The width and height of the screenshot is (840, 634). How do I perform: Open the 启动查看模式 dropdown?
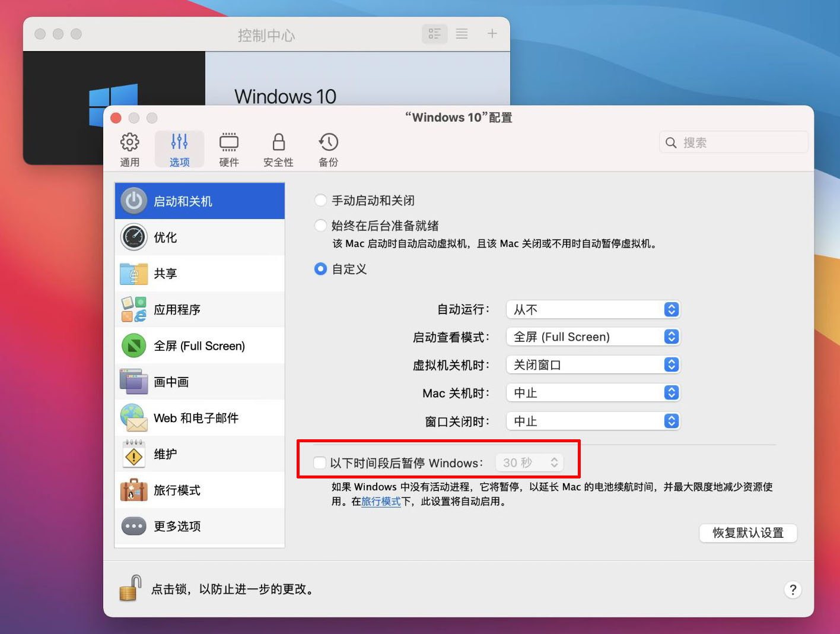pyautogui.click(x=593, y=337)
